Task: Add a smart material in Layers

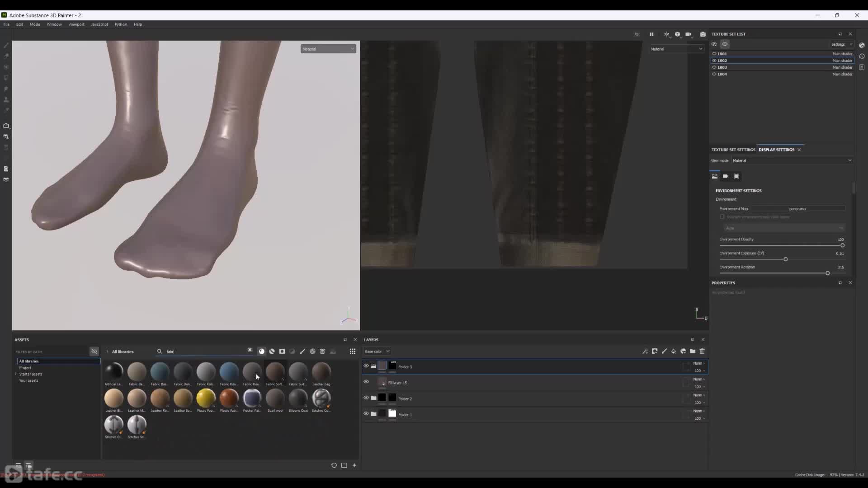Action: (683, 351)
